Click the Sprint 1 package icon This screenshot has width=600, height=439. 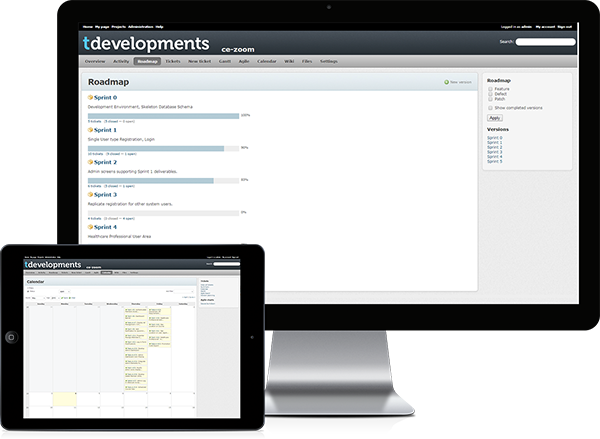tap(90, 130)
